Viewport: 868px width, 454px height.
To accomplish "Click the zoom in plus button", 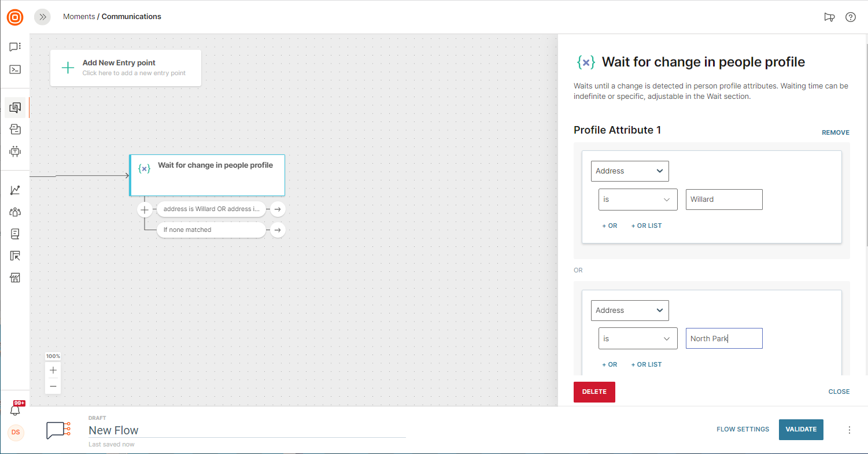I will click(53, 370).
